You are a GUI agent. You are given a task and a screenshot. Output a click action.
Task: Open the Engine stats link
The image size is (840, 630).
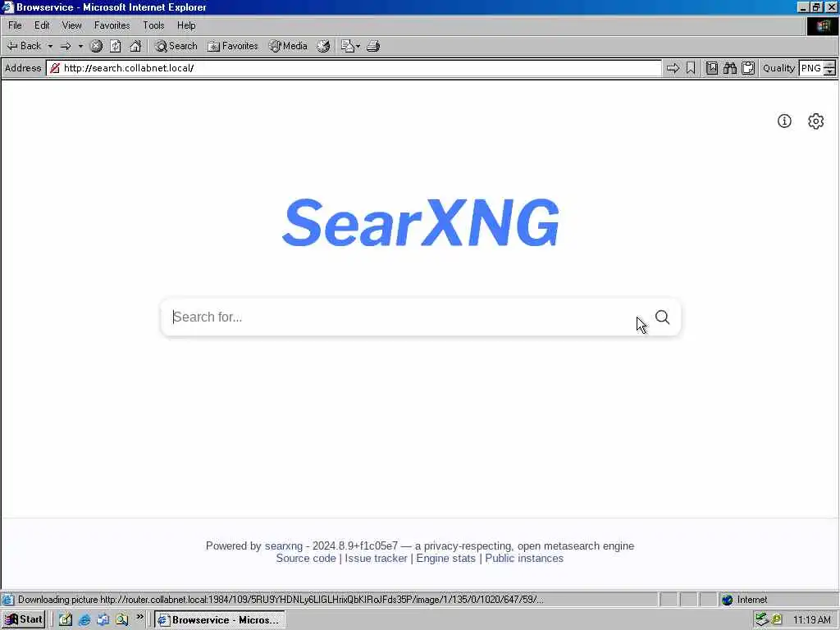(445, 558)
